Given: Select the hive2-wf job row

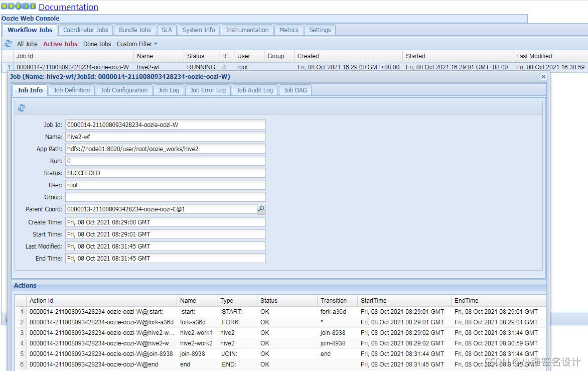Looking at the screenshot, I should tap(295, 67).
